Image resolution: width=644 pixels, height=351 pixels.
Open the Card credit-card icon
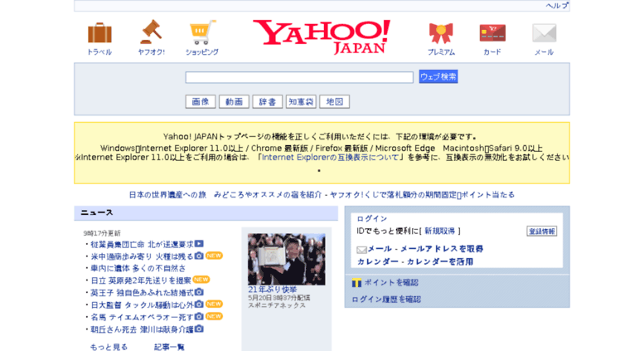tap(492, 33)
